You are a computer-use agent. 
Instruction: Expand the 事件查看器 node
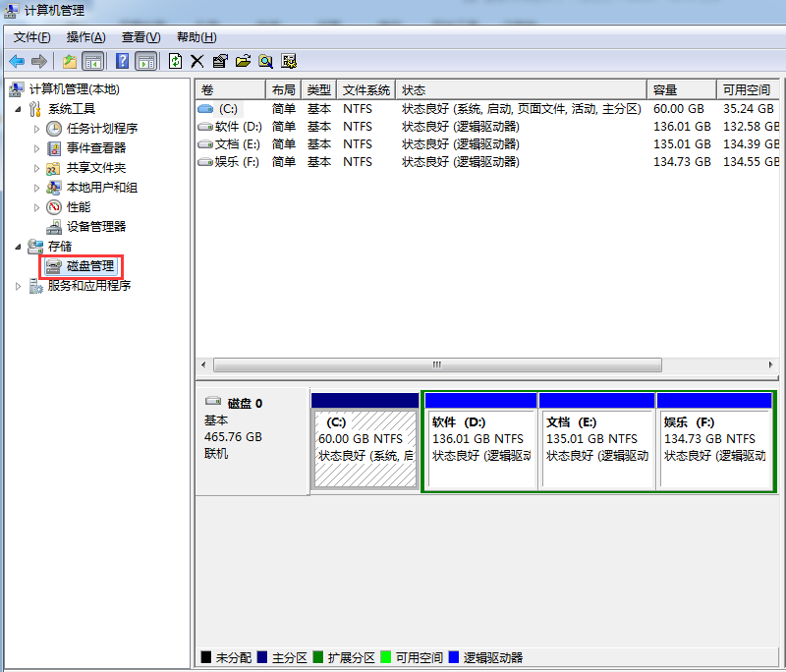pyautogui.click(x=36, y=148)
